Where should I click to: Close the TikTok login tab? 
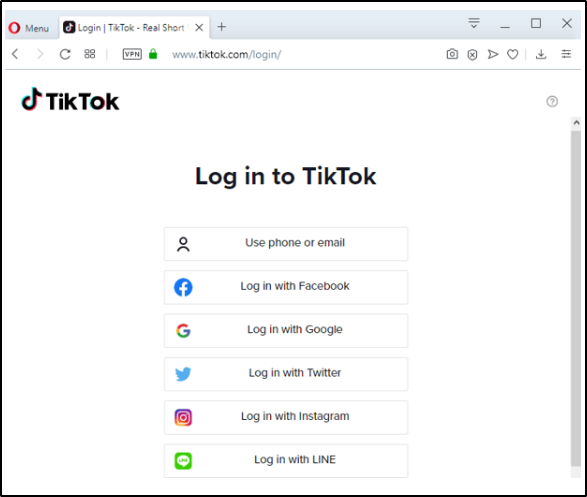(x=199, y=27)
